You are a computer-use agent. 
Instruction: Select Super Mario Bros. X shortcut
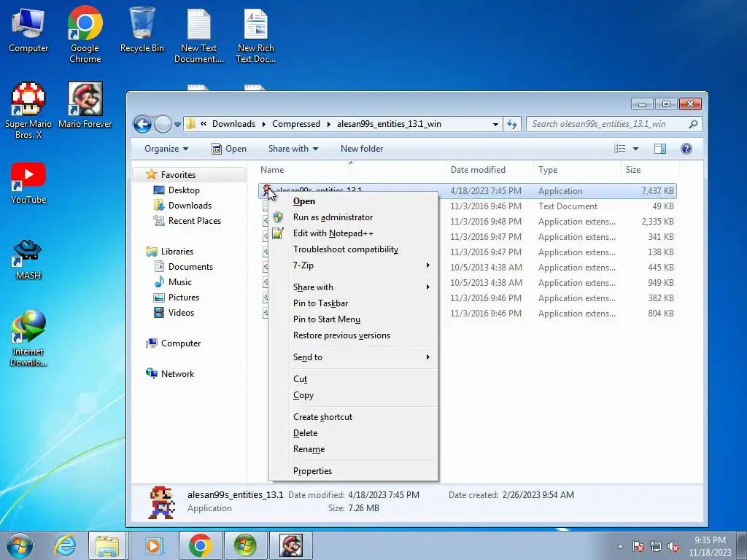tap(28, 111)
